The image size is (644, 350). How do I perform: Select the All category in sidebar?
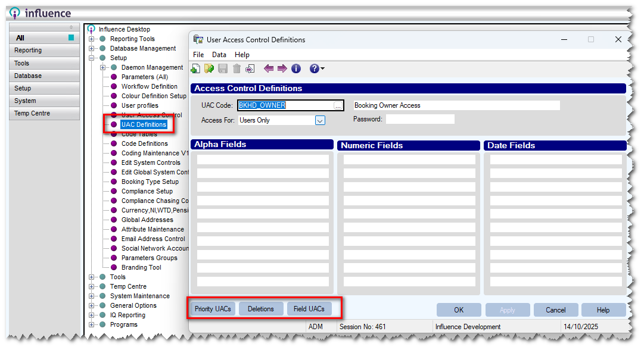(44, 37)
